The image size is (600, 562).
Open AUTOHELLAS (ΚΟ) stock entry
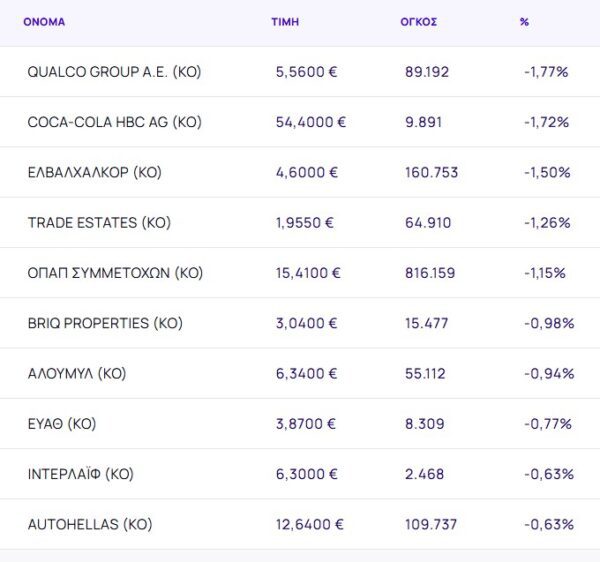coord(90,524)
